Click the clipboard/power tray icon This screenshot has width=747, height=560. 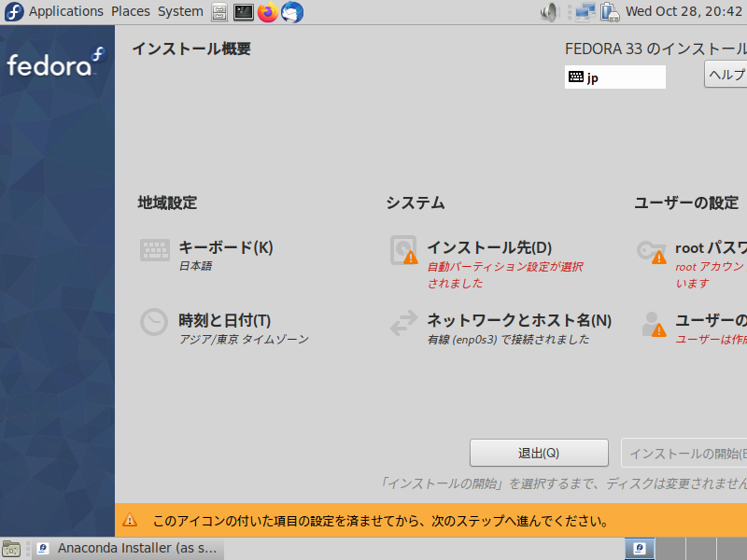click(610, 12)
